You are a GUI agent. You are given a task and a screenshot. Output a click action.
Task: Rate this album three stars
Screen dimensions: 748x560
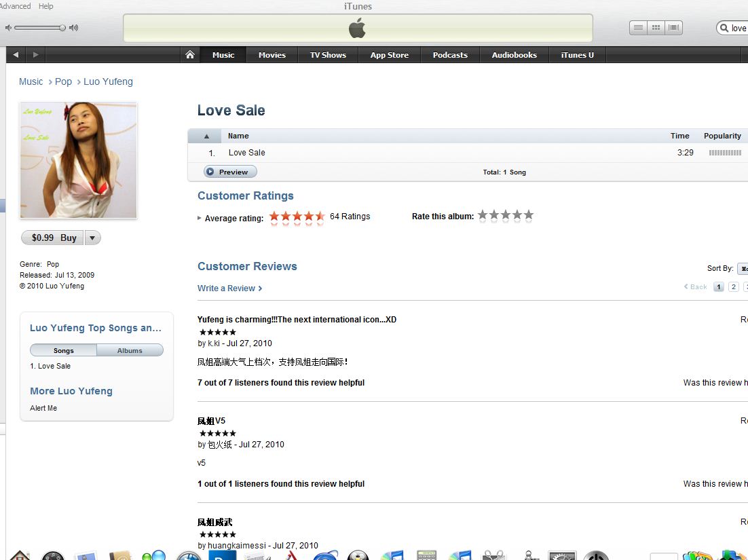(506, 216)
